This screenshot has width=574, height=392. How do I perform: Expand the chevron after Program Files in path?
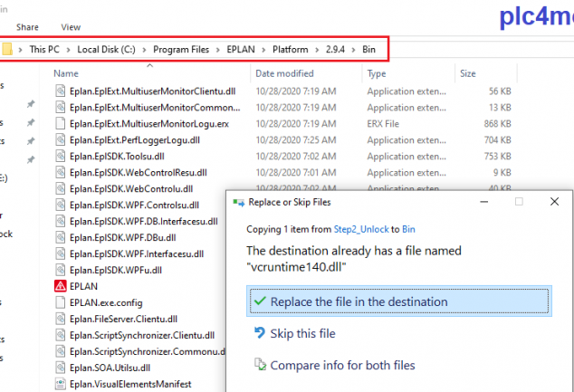[x=218, y=47]
